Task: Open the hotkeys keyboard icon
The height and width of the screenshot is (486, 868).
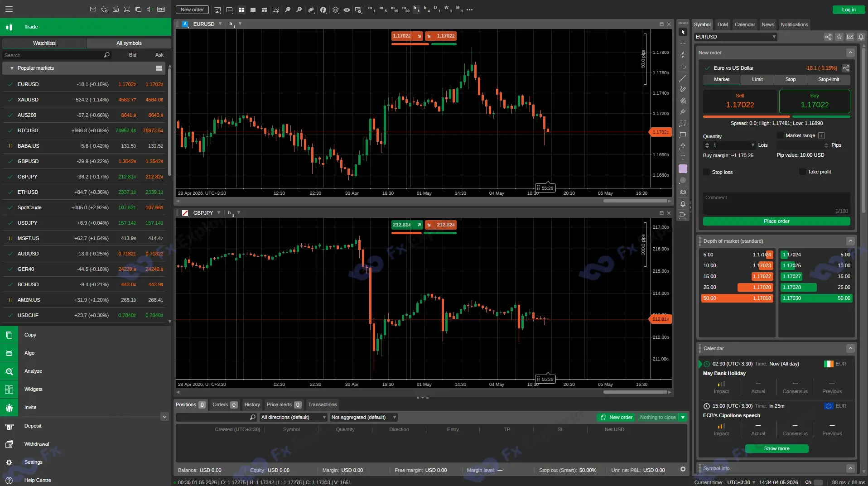Action: pos(116,9)
